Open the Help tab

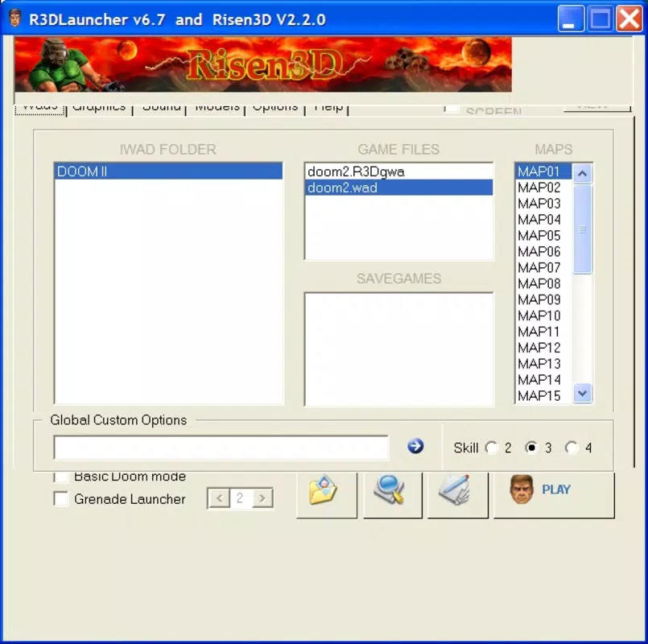[x=328, y=109]
